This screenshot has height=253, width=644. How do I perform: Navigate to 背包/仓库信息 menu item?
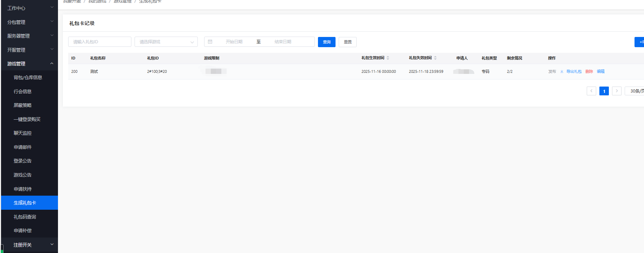click(x=28, y=77)
